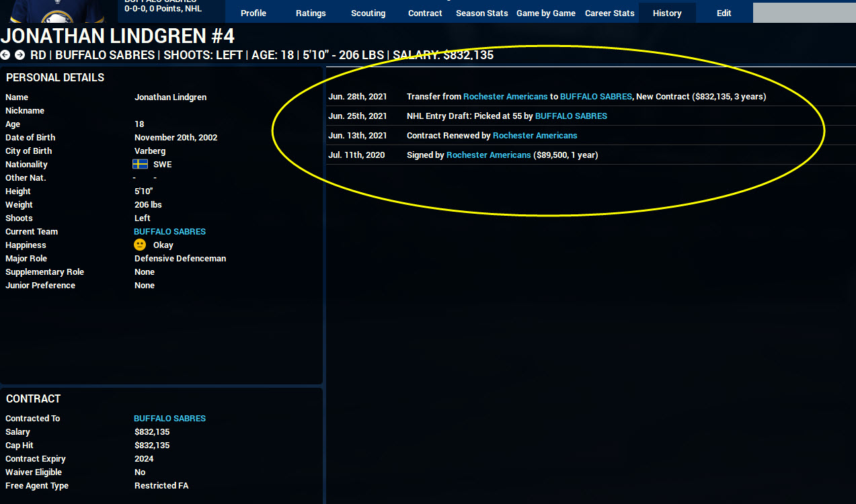
Task: Open the Game by Game tab
Action: tap(546, 13)
